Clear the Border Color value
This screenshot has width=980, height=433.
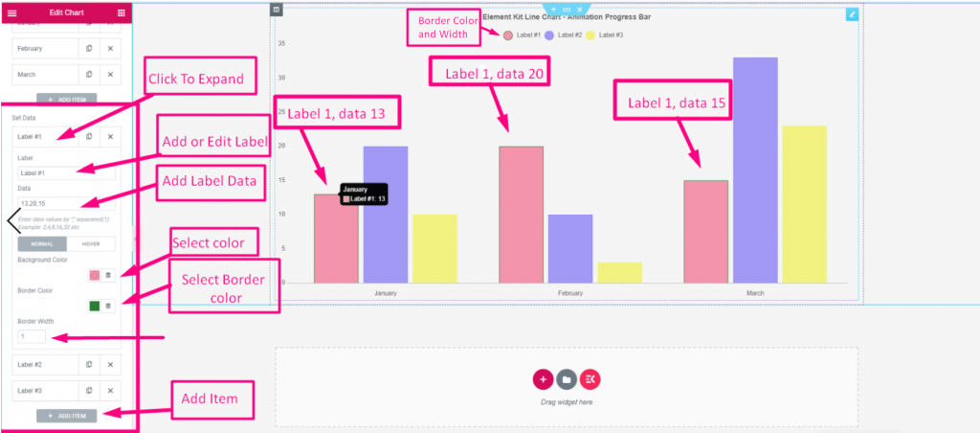pos(108,306)
